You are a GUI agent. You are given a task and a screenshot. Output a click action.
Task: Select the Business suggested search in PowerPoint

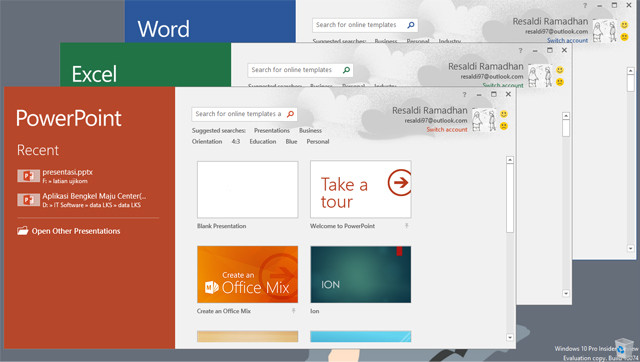(310, 131)
